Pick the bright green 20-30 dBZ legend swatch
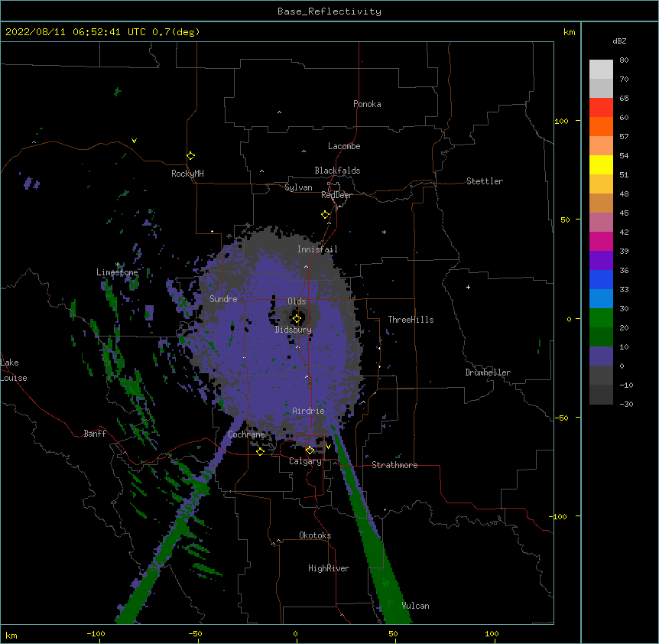The height and width of the screenshot is (644, 659). [x=601, y=318]
